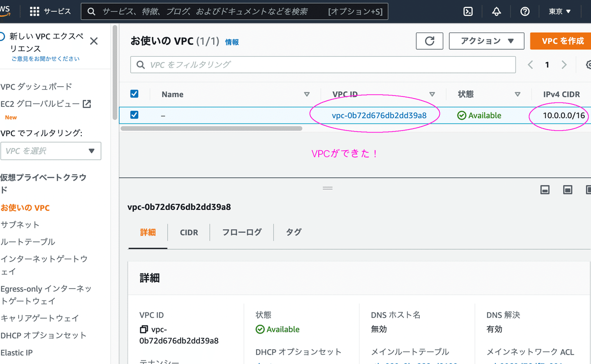Open the notifications bell icon
591x364 pixels.
(x=496, y=11)
